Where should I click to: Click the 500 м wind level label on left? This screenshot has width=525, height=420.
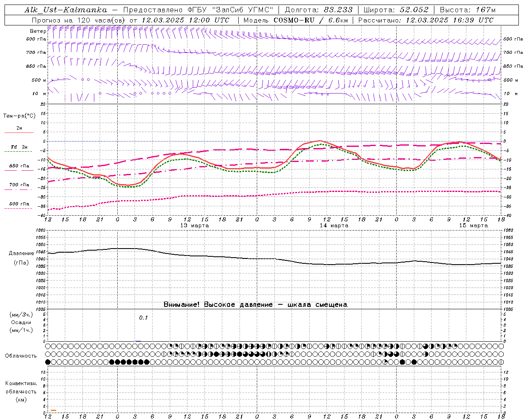[x=39, y=80]
